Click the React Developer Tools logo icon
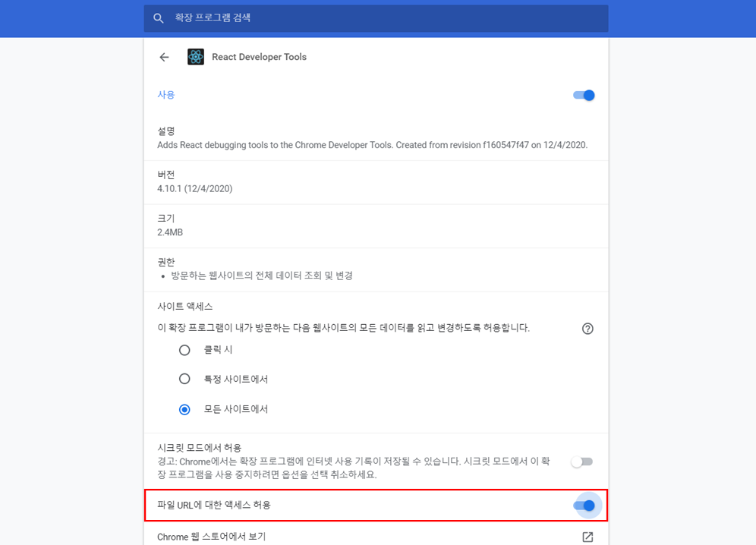Viewport: 756px width, 545px height. coord(196,57)
